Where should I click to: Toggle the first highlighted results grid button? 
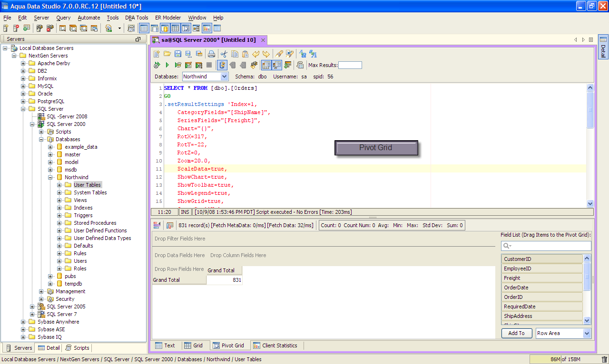tap(266, 65)
